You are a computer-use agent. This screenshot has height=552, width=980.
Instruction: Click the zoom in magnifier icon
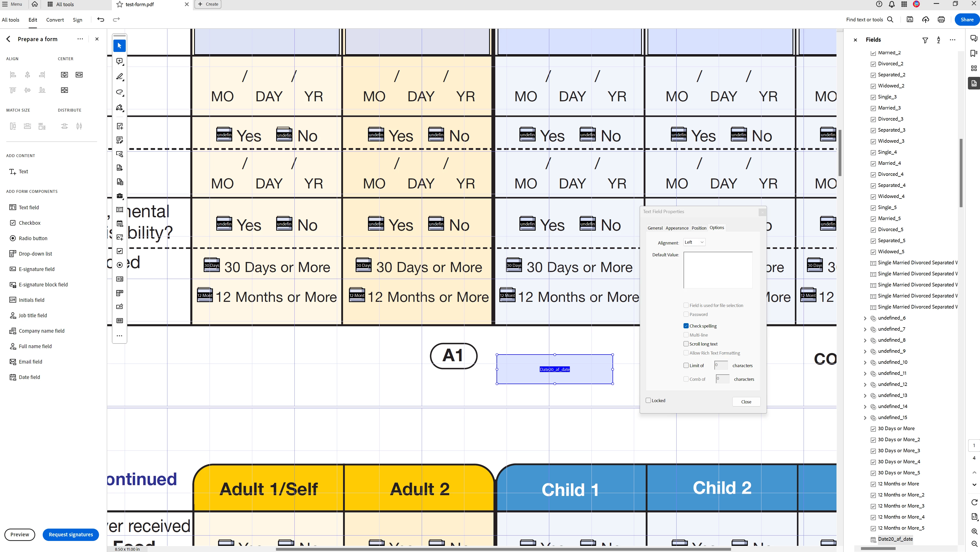(974, 531)
